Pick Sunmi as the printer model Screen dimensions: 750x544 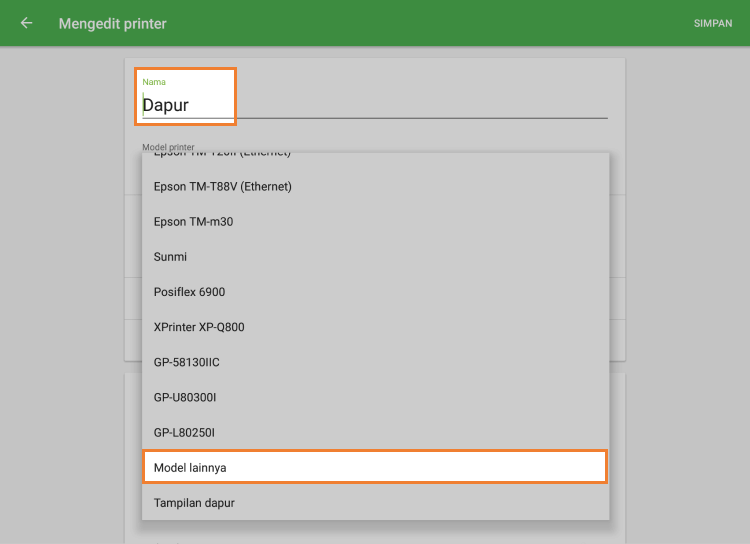[170, 257]
